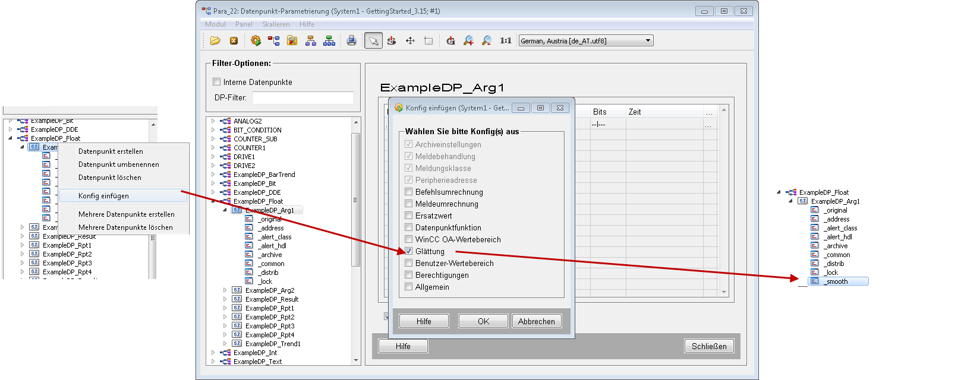Screen dimensions: 980x380
Task: Click the orange close panel icon
Action: click(234, 40)
